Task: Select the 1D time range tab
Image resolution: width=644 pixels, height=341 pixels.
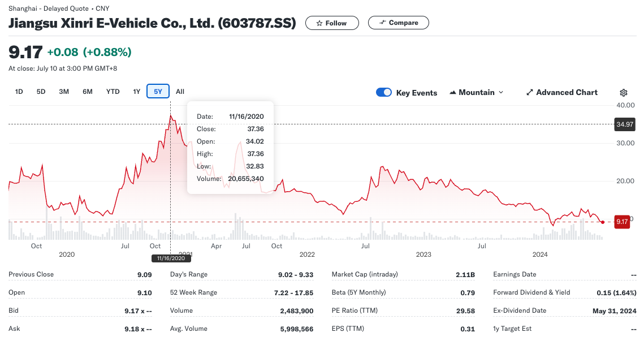Action: click(19, 91)
